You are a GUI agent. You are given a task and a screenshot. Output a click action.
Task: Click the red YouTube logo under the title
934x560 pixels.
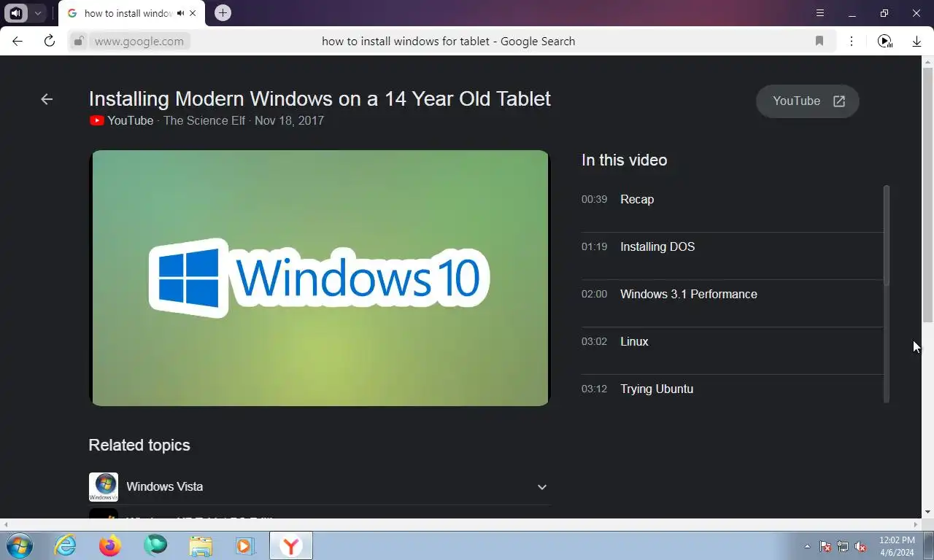(96, 120)
